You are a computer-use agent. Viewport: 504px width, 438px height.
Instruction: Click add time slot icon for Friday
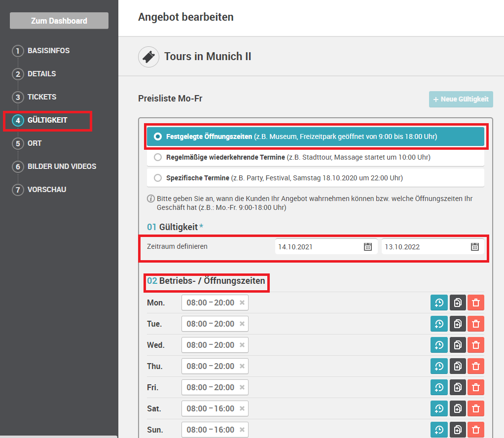(x=439, y=387)
